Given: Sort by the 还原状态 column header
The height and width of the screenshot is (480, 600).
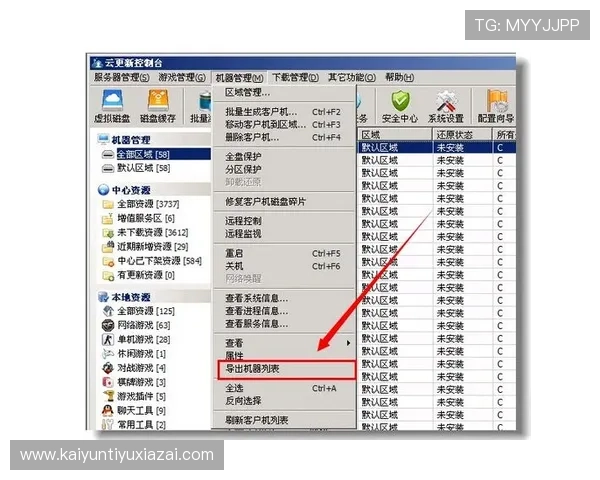Looking at the screenshot, I should click(x=463, y=135).
